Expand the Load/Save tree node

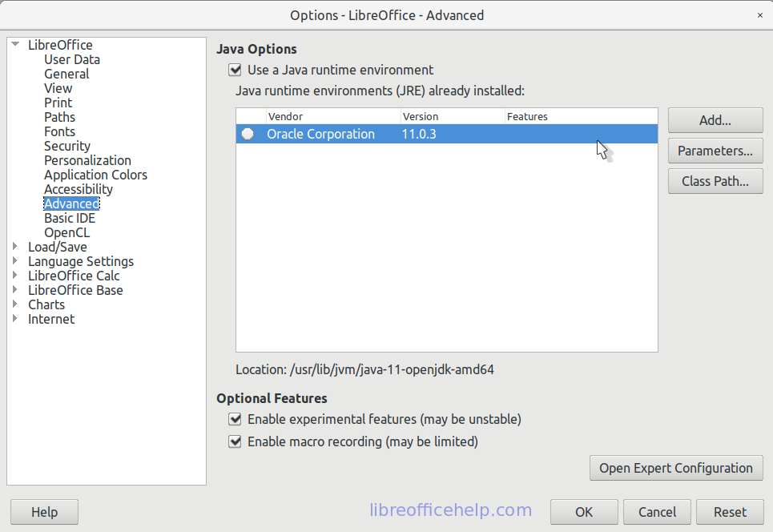(x=15, y=247)
